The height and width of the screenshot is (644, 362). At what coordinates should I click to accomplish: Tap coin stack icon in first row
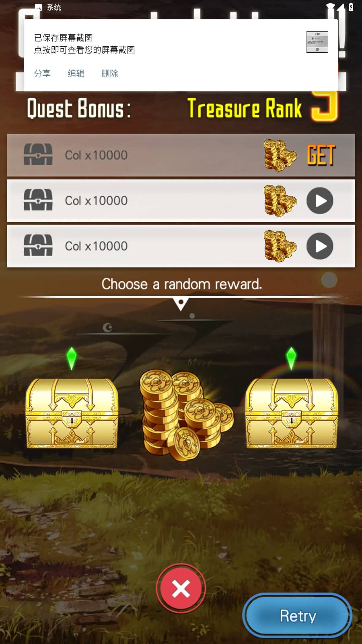[x=280, y=155]
